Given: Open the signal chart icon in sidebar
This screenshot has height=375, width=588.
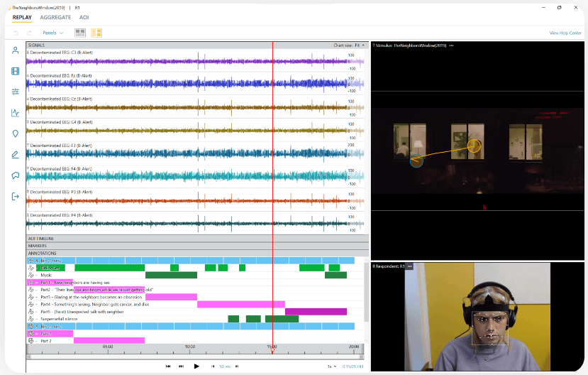Looking at the screenshot, I should (16, 113).
